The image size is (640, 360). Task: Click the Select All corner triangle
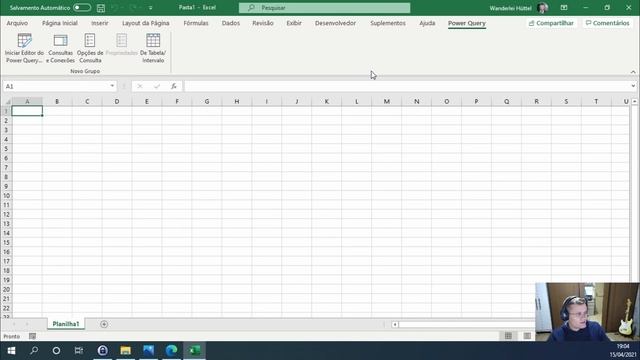pos(7,101)
